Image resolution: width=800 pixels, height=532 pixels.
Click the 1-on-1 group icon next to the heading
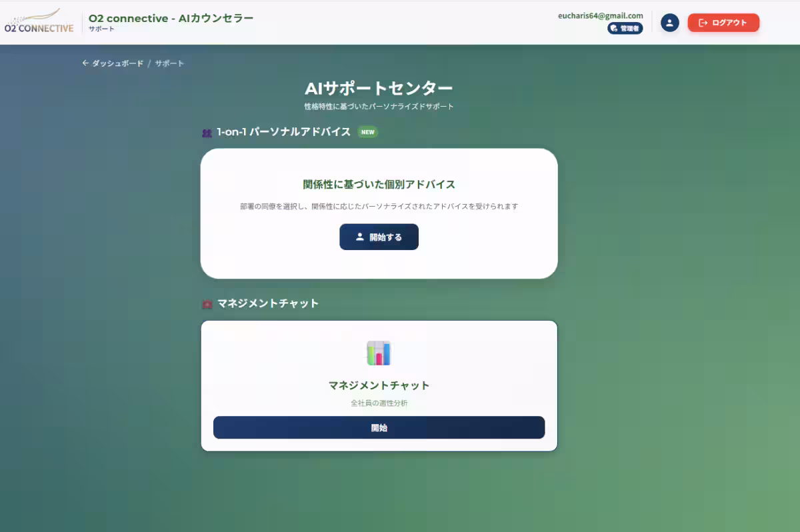(x=206, y=132)
